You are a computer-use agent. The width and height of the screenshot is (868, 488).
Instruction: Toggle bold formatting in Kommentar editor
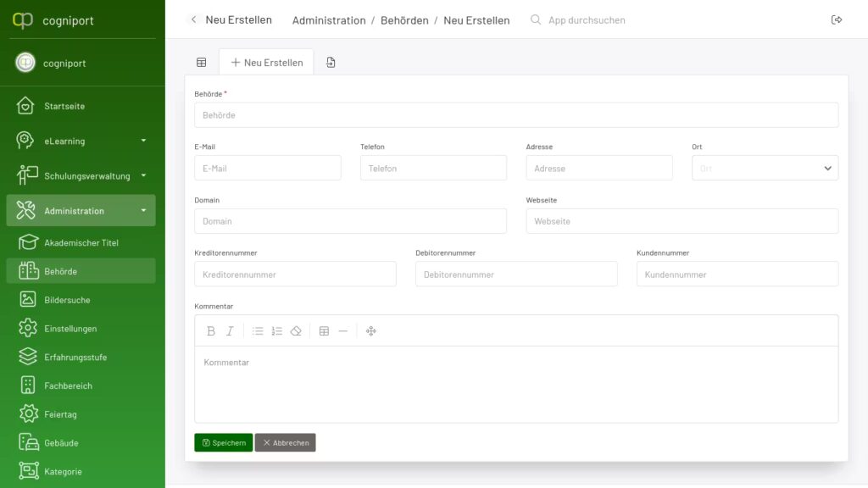click(211, 331)
